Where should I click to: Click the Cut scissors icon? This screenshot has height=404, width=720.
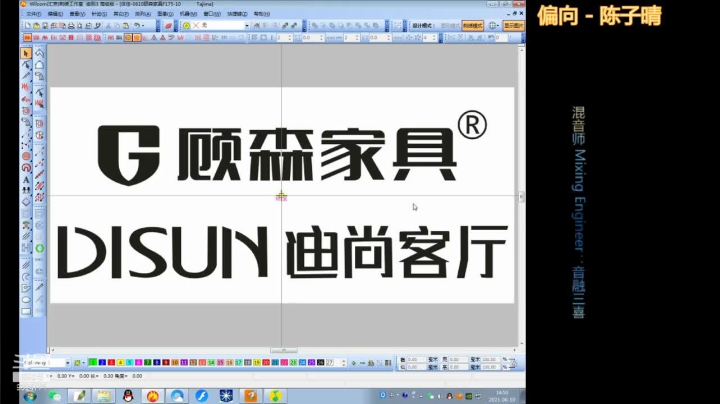108,26
